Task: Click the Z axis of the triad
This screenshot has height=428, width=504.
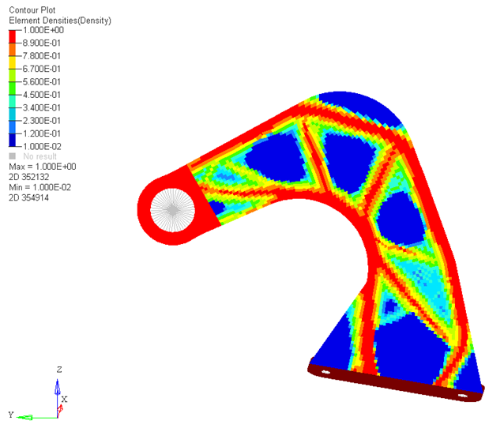Action: point(58,398)
